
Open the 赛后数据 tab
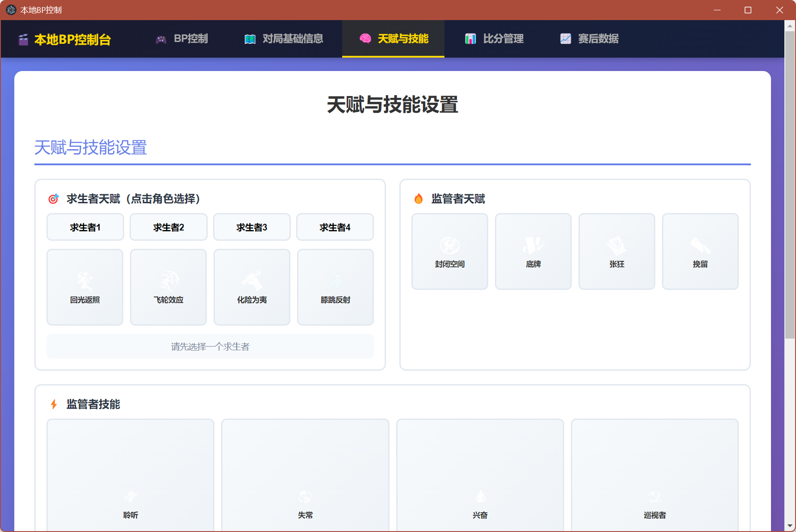(x=598, y=39)
